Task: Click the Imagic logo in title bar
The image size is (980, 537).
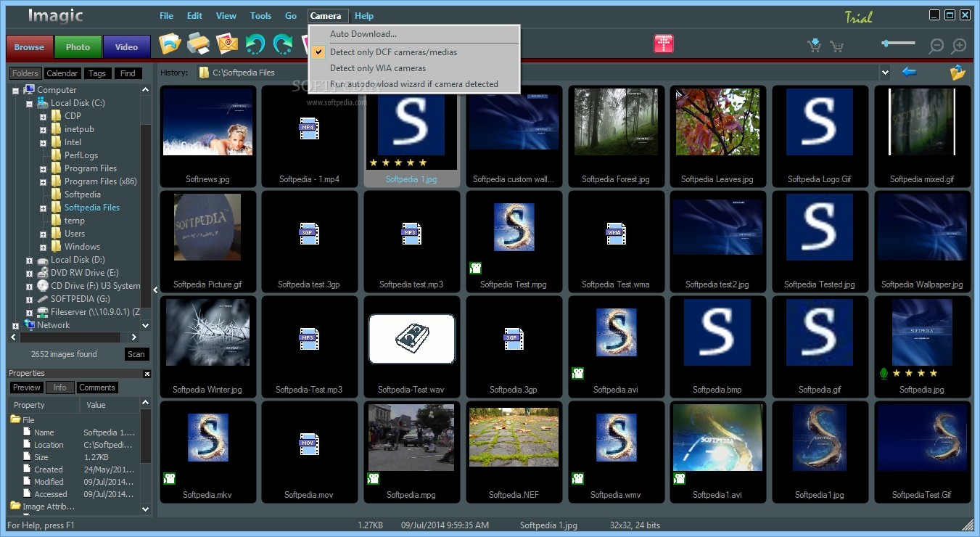Action: [x=56, y=15]
